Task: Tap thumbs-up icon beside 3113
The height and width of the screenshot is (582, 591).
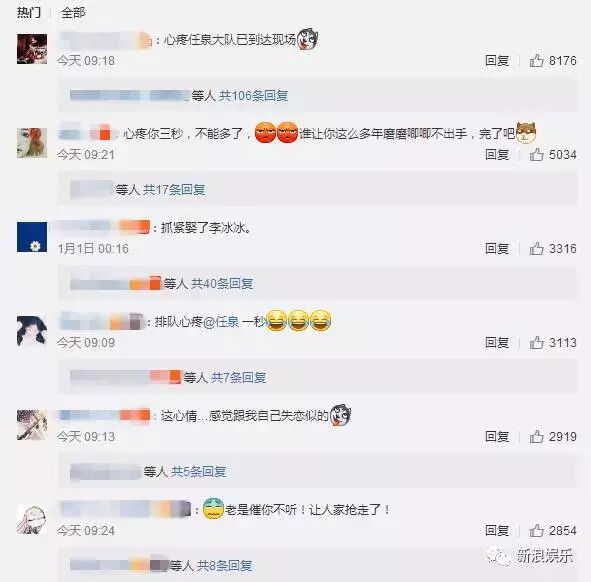Action: pyautogui.click(x=536, y=342)
